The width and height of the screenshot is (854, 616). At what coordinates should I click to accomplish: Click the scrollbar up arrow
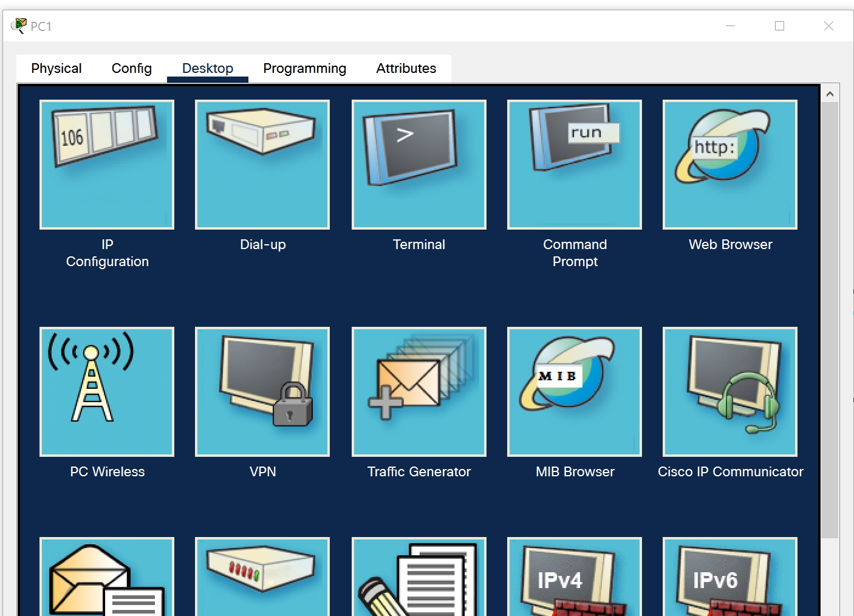click(x=830, y=94)
